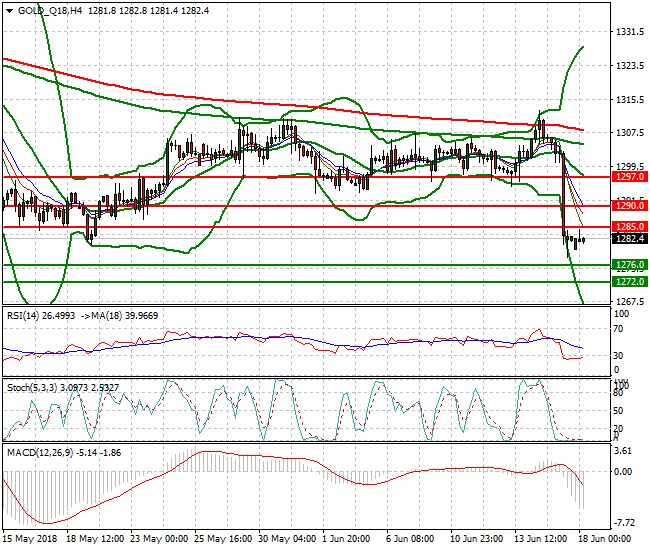The height and width of the screenshot is (550, 650).
Task: Click the 10 Jun 23:00 time label
Action: coord(477,539)
